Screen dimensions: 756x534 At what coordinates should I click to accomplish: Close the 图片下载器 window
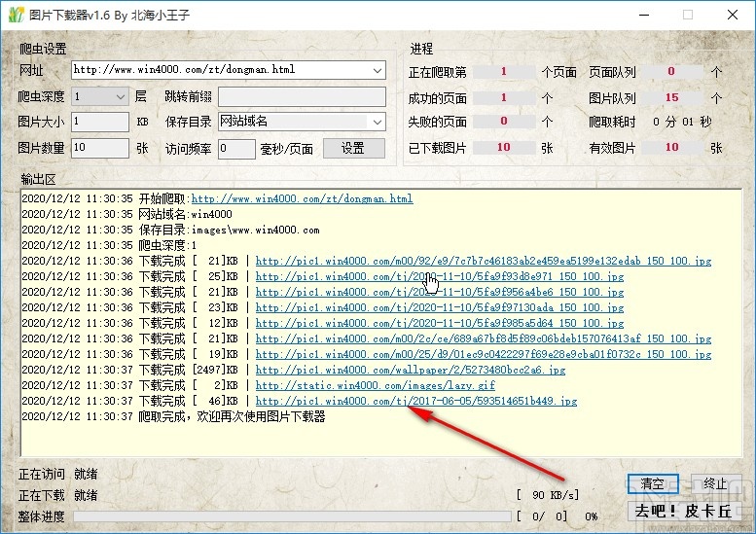tap(733, 15)
